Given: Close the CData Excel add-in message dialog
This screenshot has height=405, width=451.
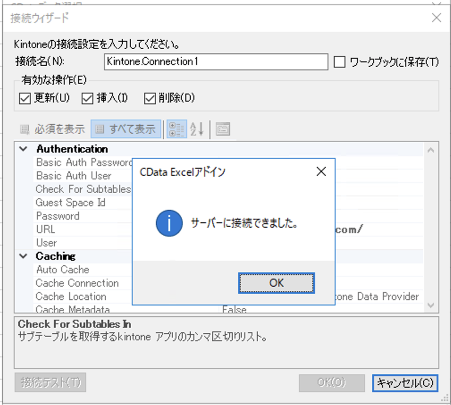Looking at the screenshot, I should coord(321,172).
